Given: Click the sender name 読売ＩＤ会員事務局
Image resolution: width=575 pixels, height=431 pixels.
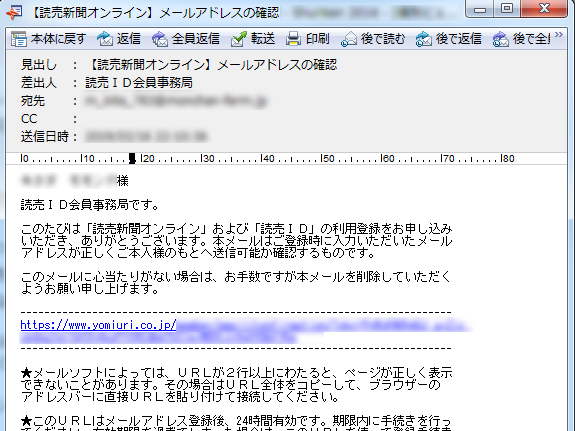Looking at the screenshot, I should 139,83.
